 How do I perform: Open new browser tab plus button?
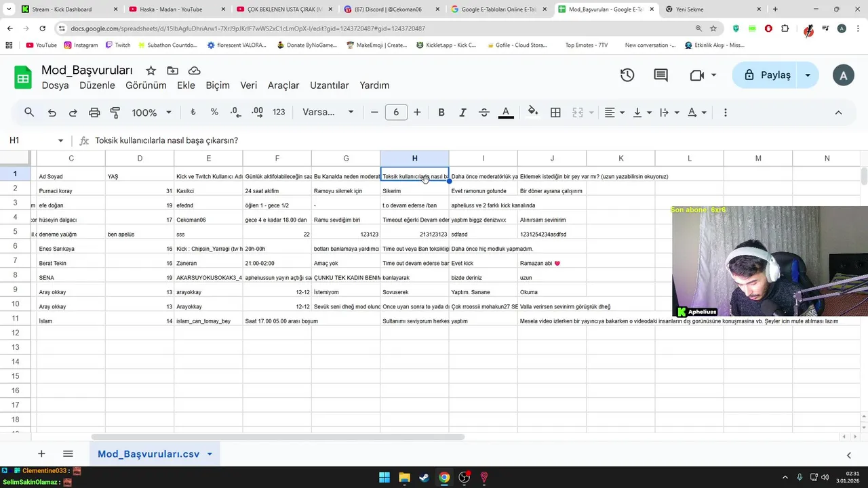775,9
